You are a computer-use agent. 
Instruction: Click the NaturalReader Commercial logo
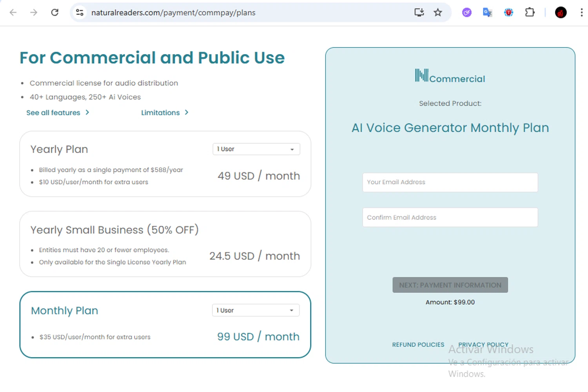pos(450,76)
